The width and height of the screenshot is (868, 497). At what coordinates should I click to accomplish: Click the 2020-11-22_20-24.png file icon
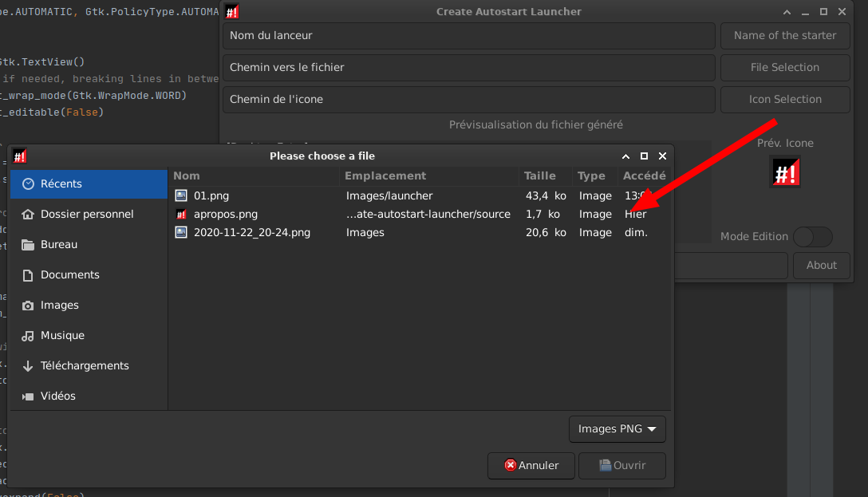(181, 232)
